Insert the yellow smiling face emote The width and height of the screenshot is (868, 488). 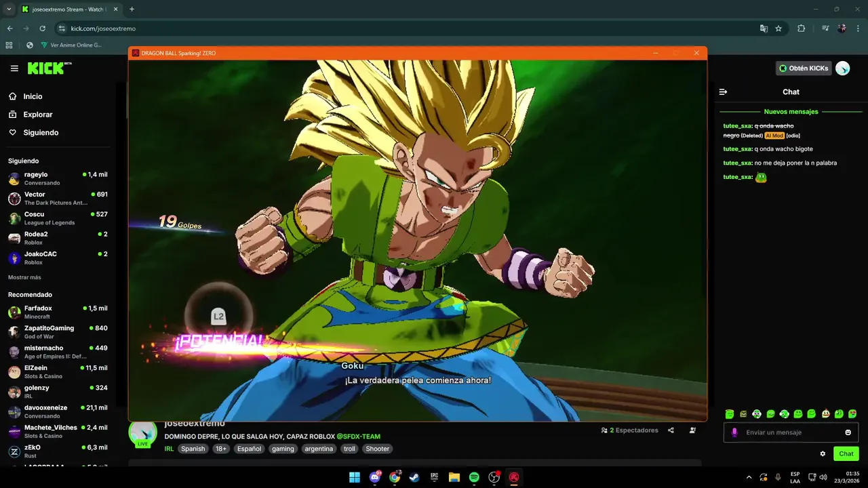tap(825, 413)
